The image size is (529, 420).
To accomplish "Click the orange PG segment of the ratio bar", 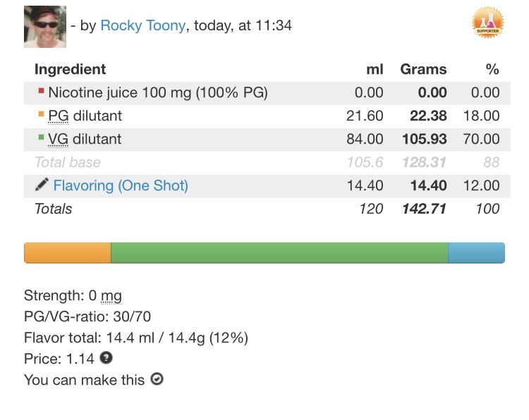I will 68,253.
